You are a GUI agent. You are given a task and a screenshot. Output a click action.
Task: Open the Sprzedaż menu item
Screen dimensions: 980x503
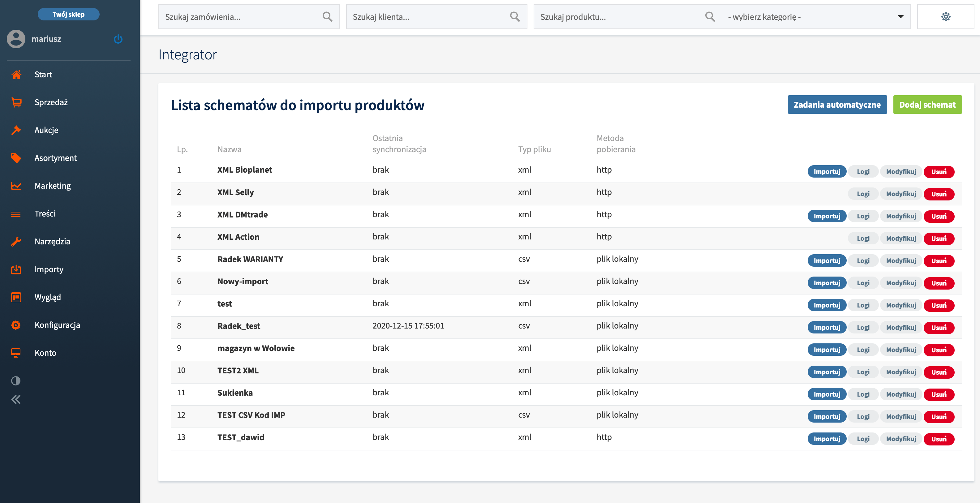51,102
